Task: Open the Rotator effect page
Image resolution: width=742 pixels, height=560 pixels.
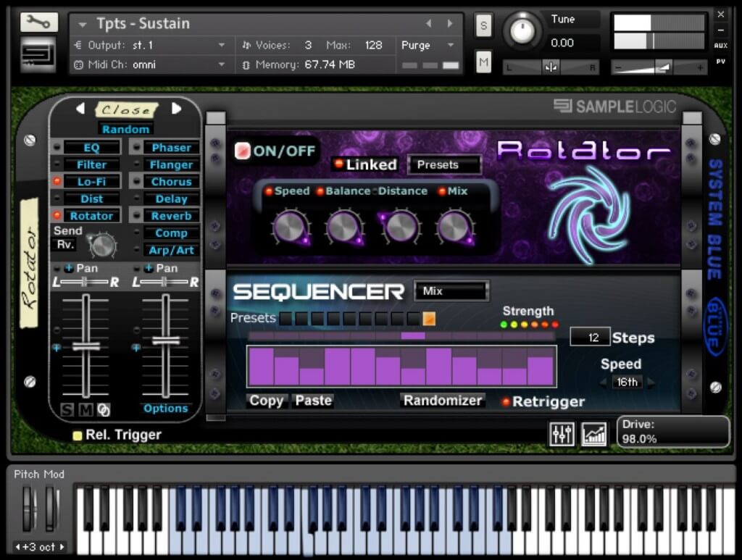Action: 91,216
